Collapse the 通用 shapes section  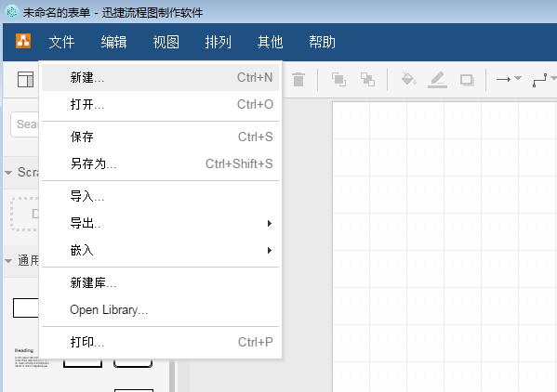[21, 261]
